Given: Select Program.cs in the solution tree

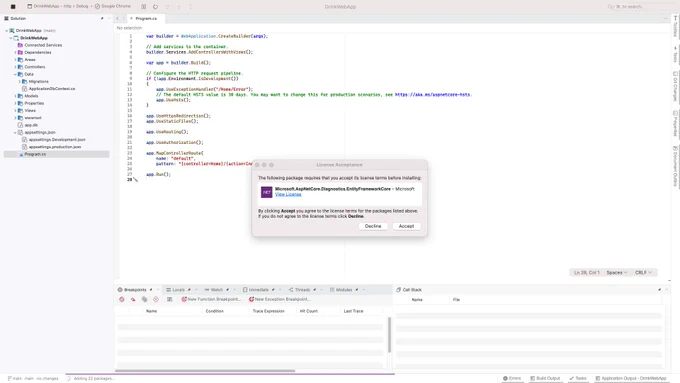Looking at the screenshot, I should pyautogui.click(x=35, y=154).
